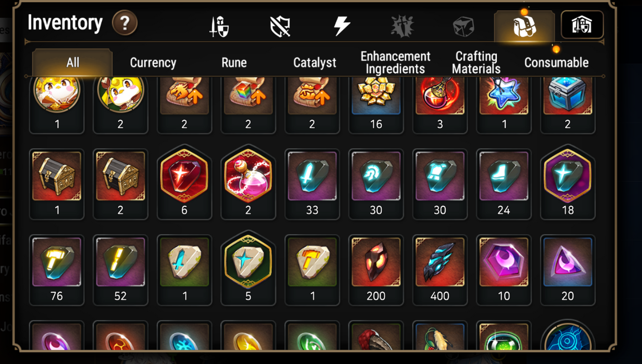Switch to Crafting Materials tab

476,63
